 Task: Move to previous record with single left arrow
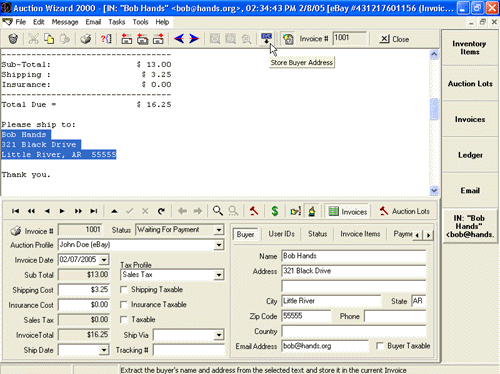(47, 211)
